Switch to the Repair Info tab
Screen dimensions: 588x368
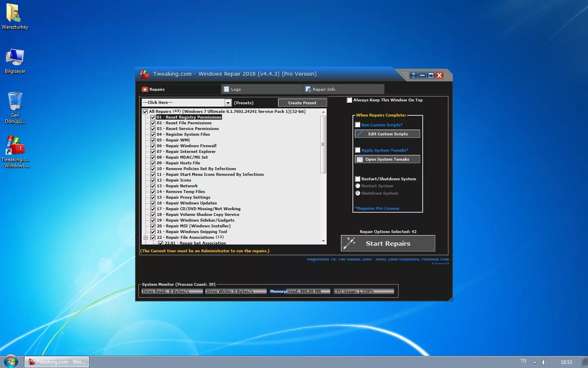click(x=343, y=89)
